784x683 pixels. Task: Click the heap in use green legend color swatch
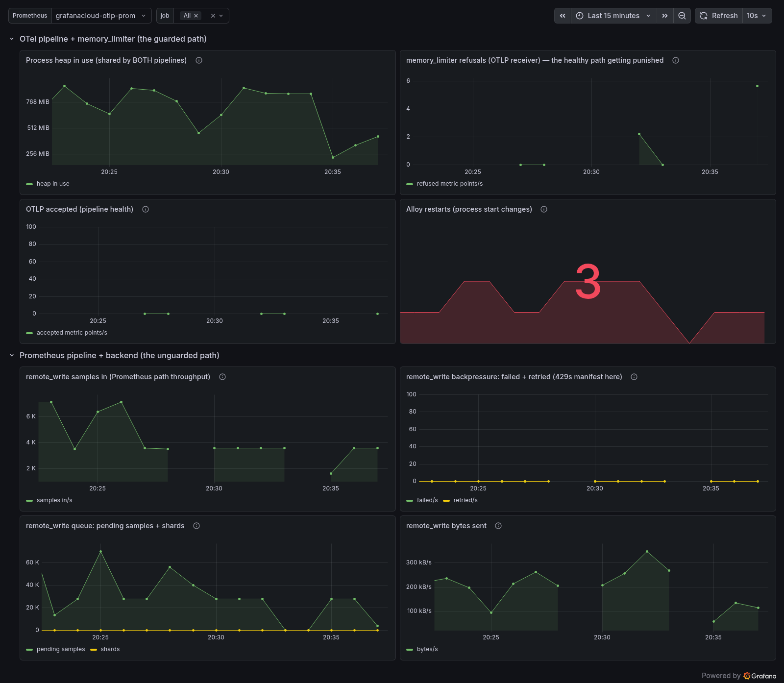tap(29, 184)
